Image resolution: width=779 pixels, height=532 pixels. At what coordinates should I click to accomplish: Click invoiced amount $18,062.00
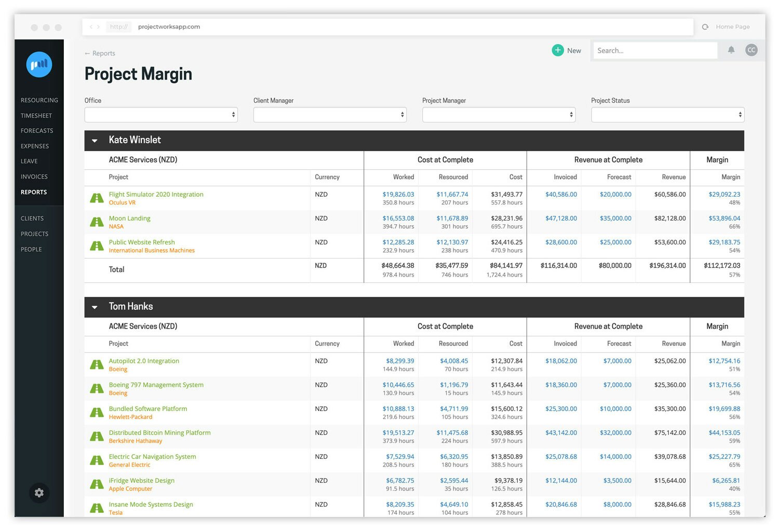click(x=561, y=361)
